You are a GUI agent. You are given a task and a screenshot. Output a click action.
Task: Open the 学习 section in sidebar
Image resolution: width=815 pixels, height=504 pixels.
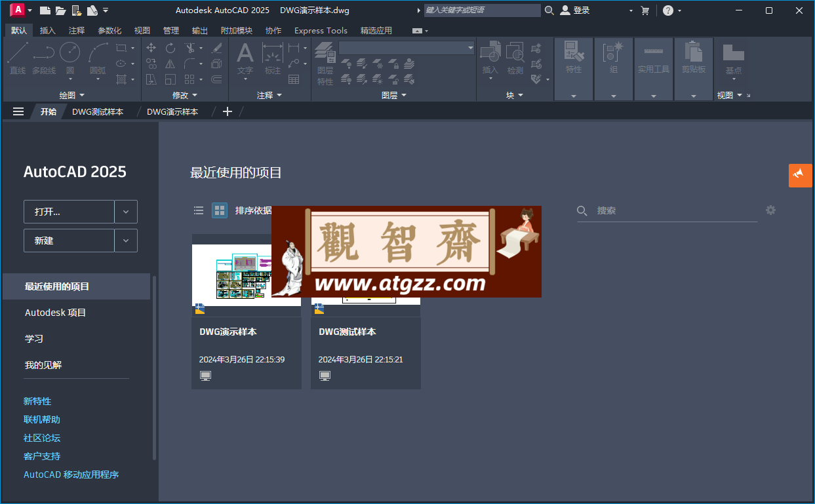[34, 339]
